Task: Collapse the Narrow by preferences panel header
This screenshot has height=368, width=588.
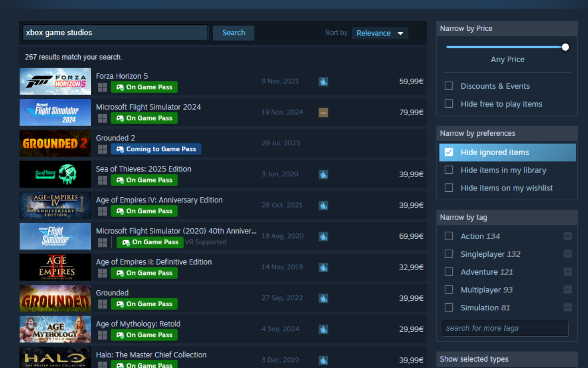Action: (507, 133)
